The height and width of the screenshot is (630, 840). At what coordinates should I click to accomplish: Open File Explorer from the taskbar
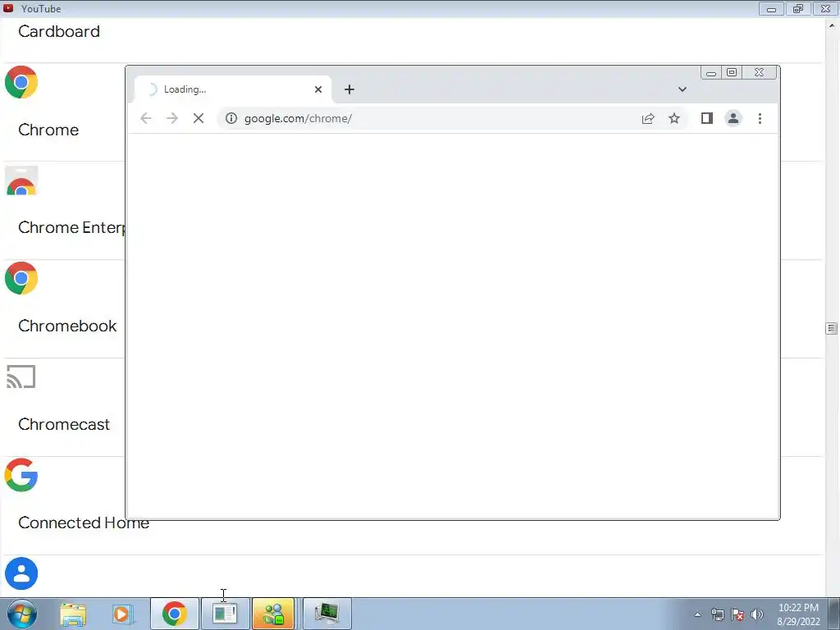[x=73, y=614]
